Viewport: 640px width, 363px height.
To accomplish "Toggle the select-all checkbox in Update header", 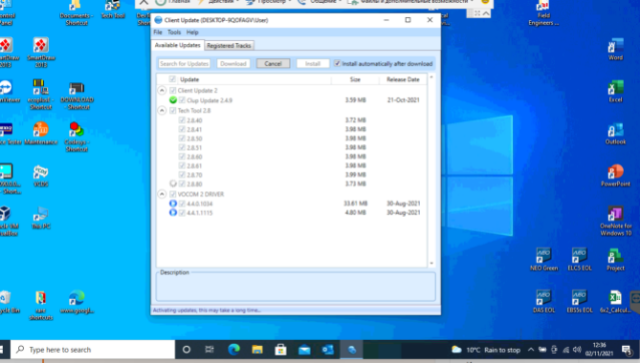I will (172, 79).
